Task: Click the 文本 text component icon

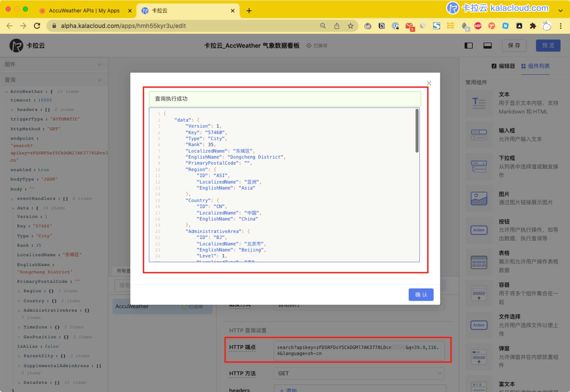Action: click(479, 103)
